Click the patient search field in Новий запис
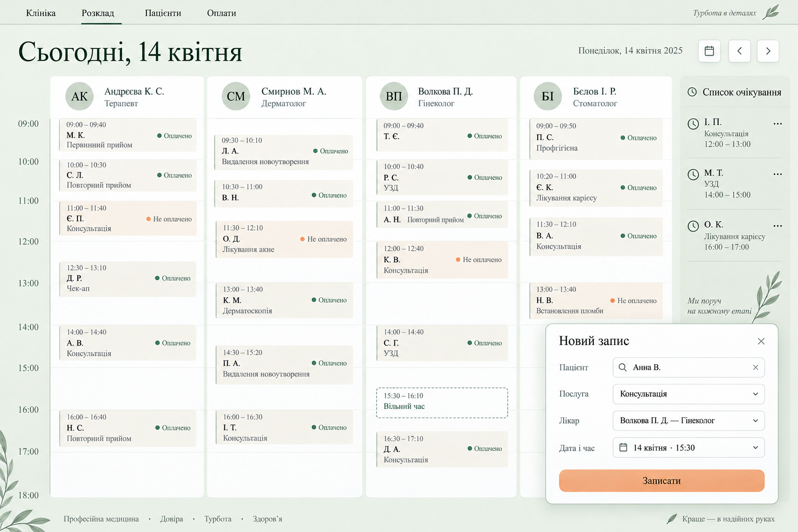The height and width of the screenshot is (532, 798). pyautogui.click(x=688, y=367)
